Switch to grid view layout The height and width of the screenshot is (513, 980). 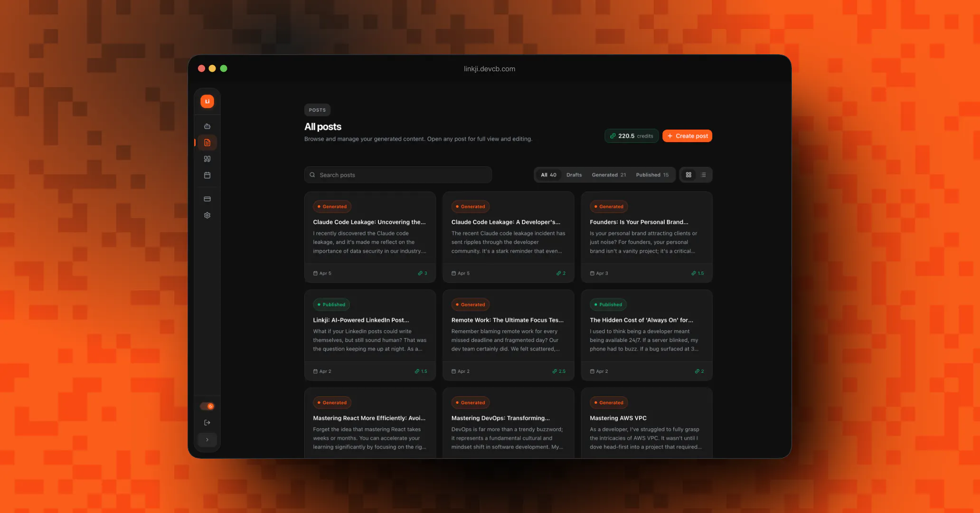tap(688, 175)
